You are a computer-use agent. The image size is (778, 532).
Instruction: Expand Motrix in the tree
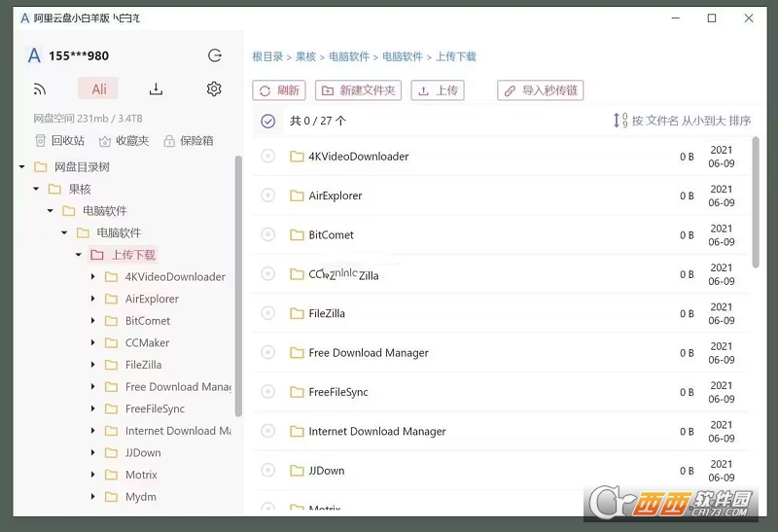coord(92,475)
